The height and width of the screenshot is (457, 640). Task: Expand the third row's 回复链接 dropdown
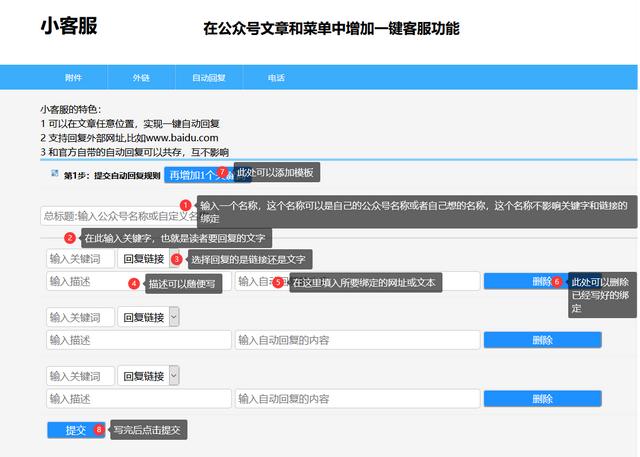(149, 376)
